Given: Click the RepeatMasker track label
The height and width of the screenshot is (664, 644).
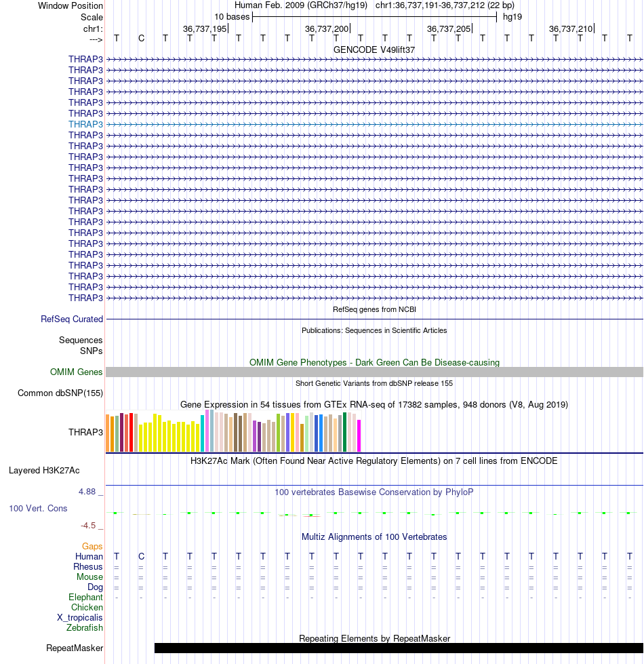Looking at the screenshot, I should (x=75, y=648).
